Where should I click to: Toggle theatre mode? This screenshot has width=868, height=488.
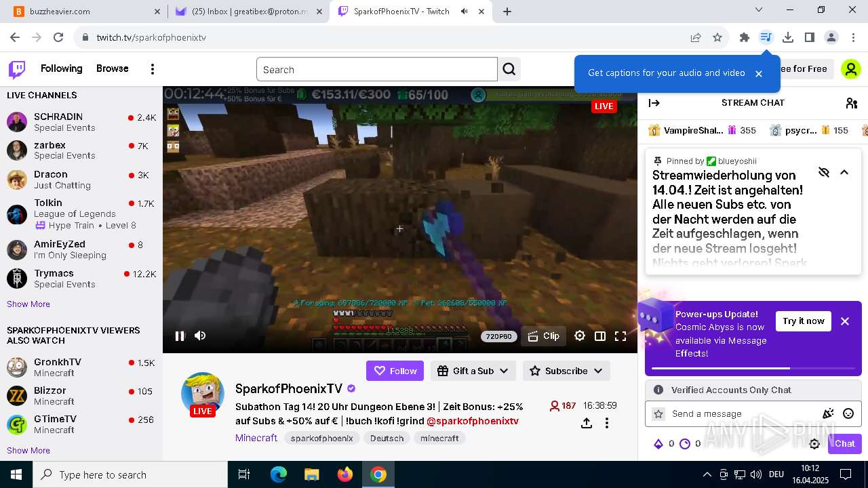point(600,335)
